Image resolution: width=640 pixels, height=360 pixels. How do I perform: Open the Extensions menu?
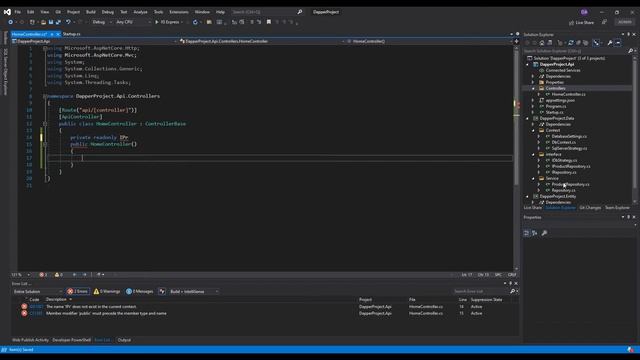click(179, 12)
